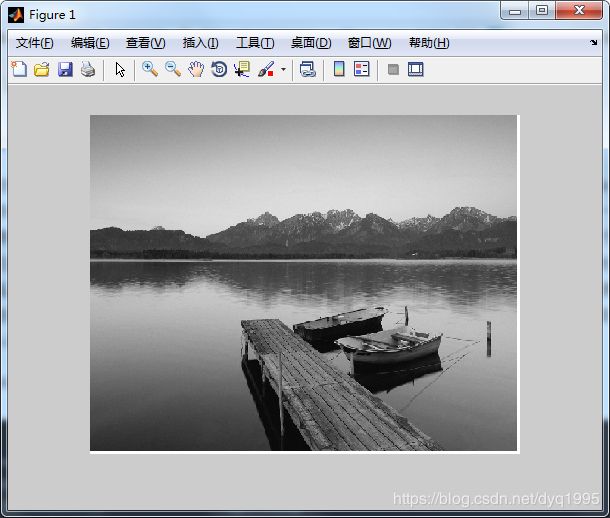Open file using the folder icon
Viewport: 610px width, 518px height.
click(42, 70)
